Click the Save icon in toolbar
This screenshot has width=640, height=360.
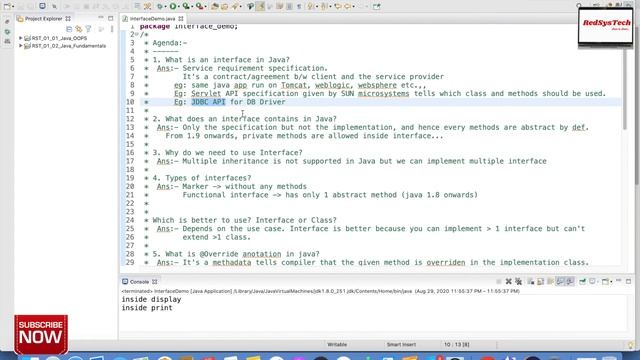[x=20, y=6]
